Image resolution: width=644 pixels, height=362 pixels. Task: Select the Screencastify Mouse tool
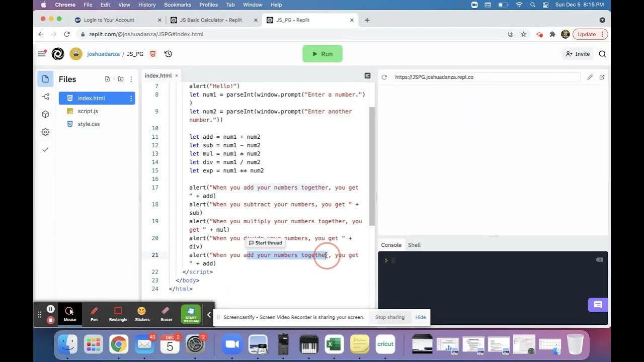click(x=70, y=313)
